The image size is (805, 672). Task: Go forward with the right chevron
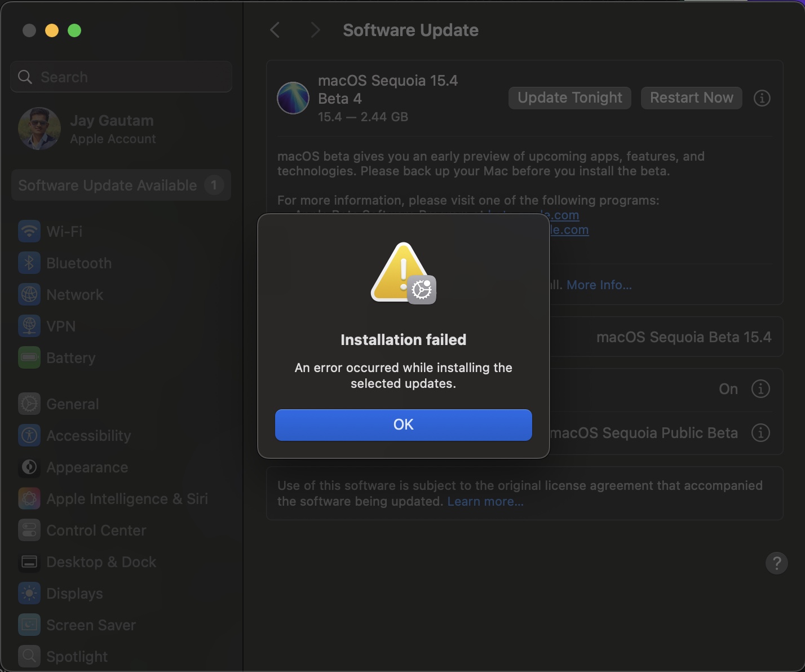(x=315, y=30)
